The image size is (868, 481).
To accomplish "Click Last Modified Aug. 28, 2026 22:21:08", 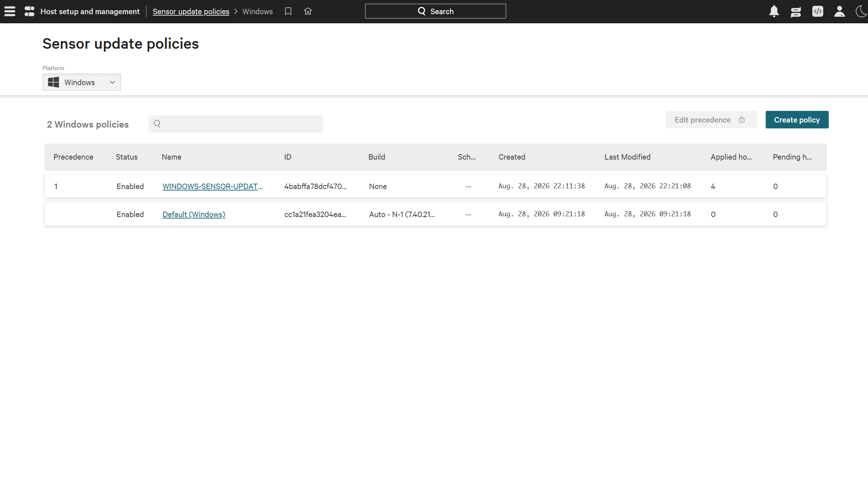I will pyautogui.click(x=647, y=186).
